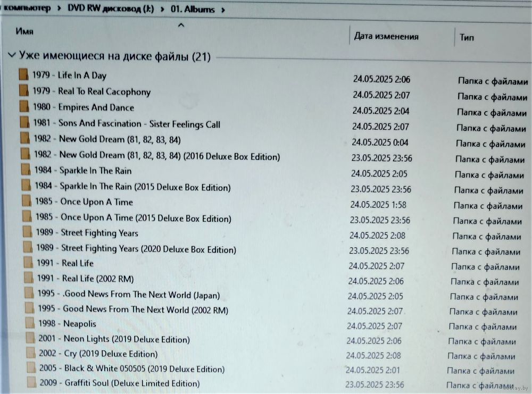Viewport: 532px width, 394px height.
Task: Click folder icon beside 1989 - Street Fighting Years
Action: (28, 232)
